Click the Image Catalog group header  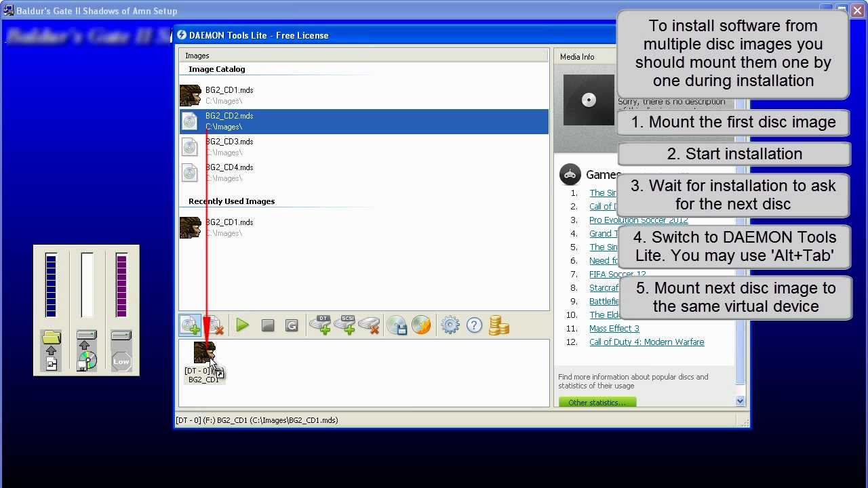click(x=217, y=69)
